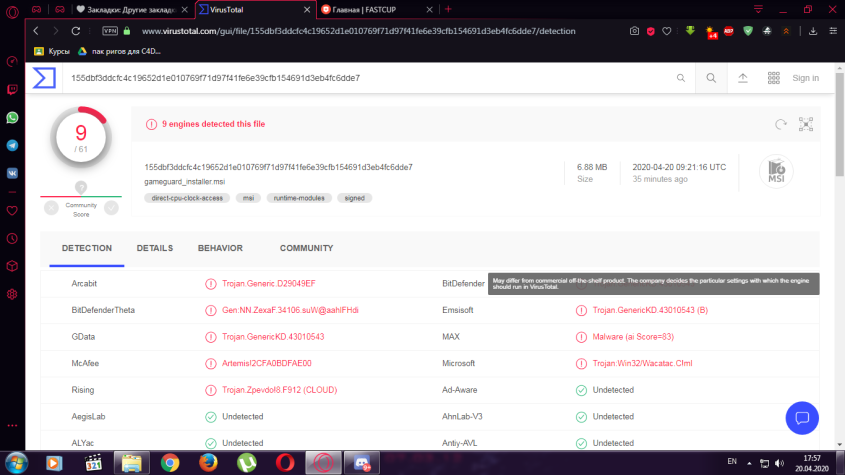Viewport: 845px width, 475px height.
Task: Open Firefox from the taskbar
Action: pyautogui.click(x=208, y=463)
